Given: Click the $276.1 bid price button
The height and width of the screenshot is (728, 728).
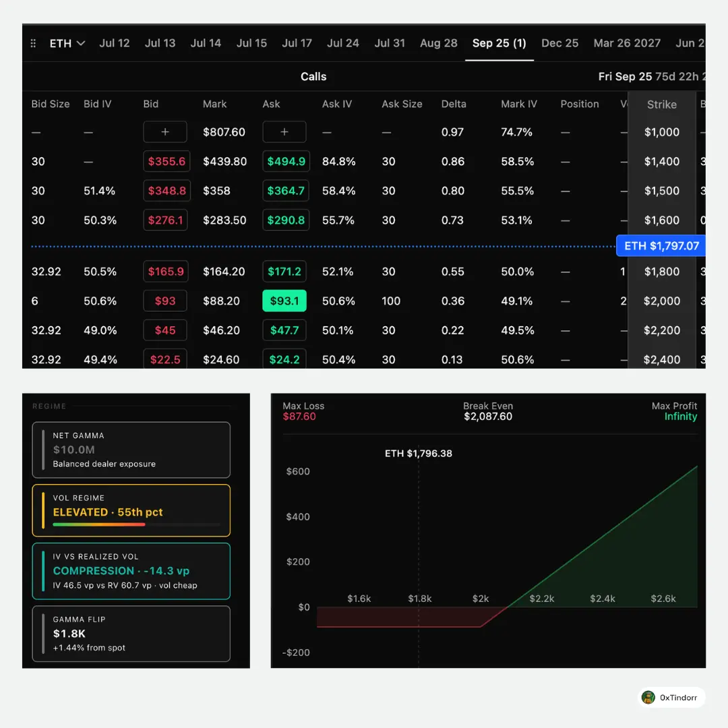Looking at the screenshot, I should 165,220.
